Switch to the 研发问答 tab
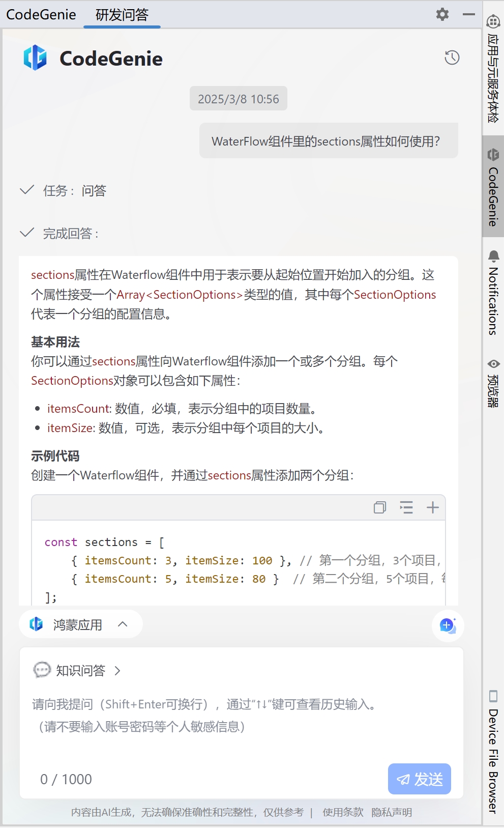504x828 pixels. (x=122, y=15)
